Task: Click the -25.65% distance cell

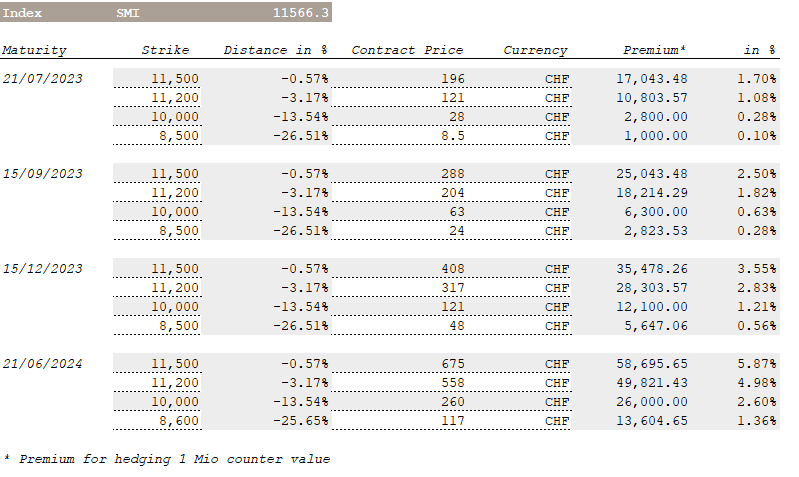Action: [300, 421]
